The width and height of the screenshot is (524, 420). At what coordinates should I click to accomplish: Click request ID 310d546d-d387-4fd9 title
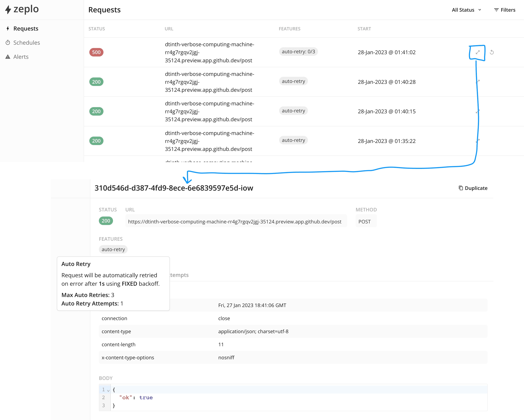(174, 188)
